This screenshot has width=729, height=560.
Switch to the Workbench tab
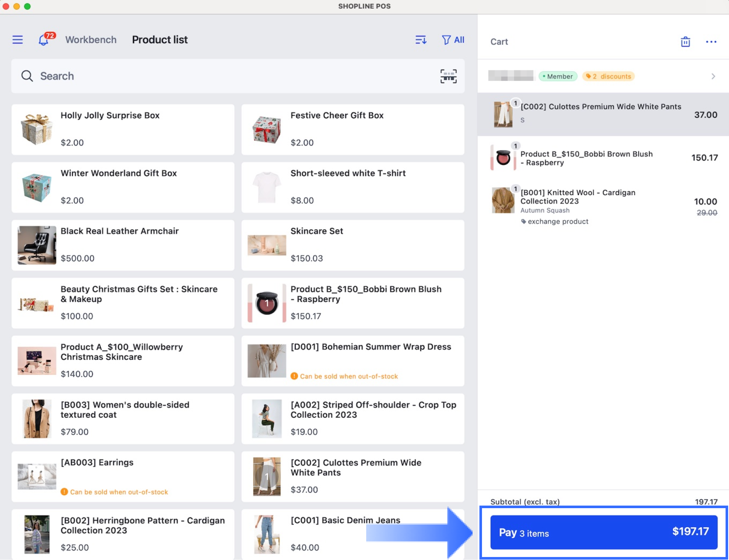[x=91, y=40]
